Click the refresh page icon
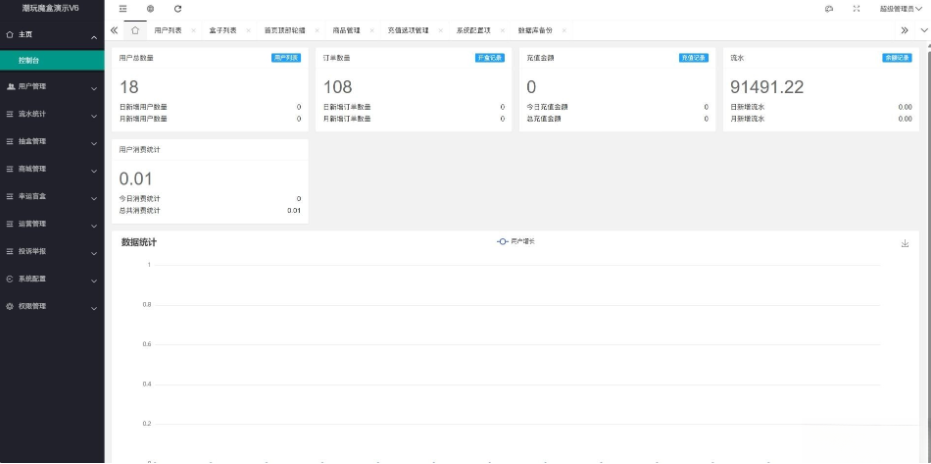931x464 pixels. (x=178, y=8)
